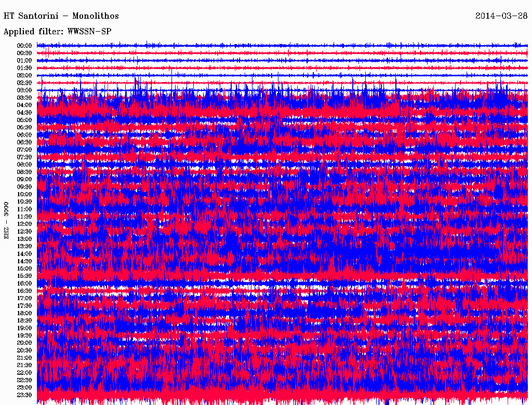Click the 12:00 time label

[x=24, y=224]
